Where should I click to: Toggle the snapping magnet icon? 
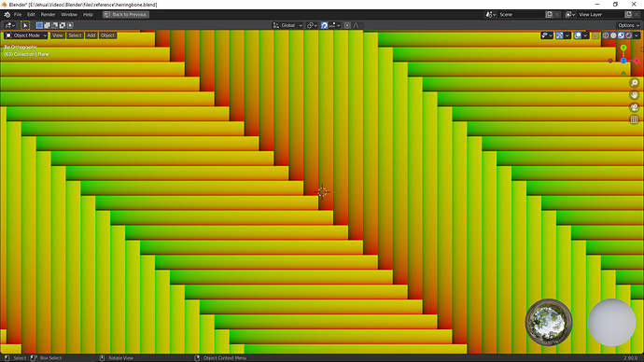click(325, 25)
